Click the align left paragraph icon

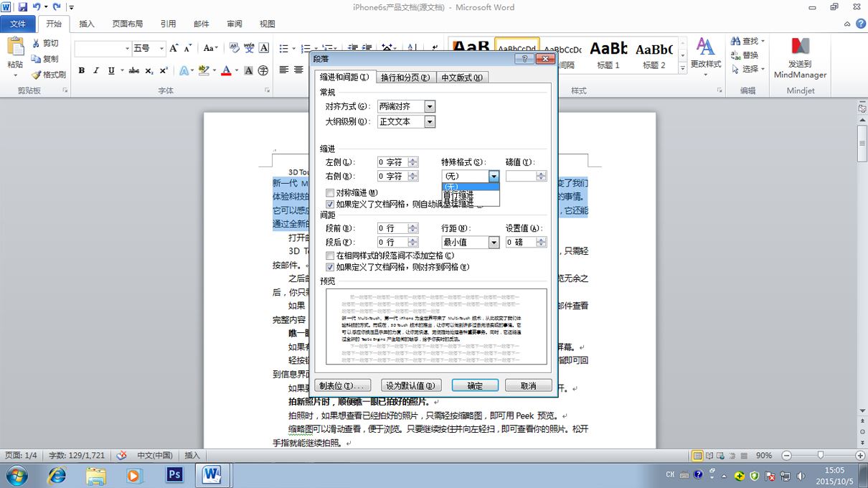tap(284, 70)
